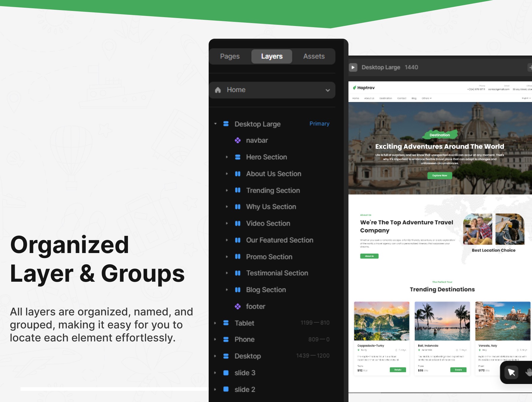Screen dimensions: 532x402
Task: Click the Explore Now button in hero
Action: tap(439, 176)
